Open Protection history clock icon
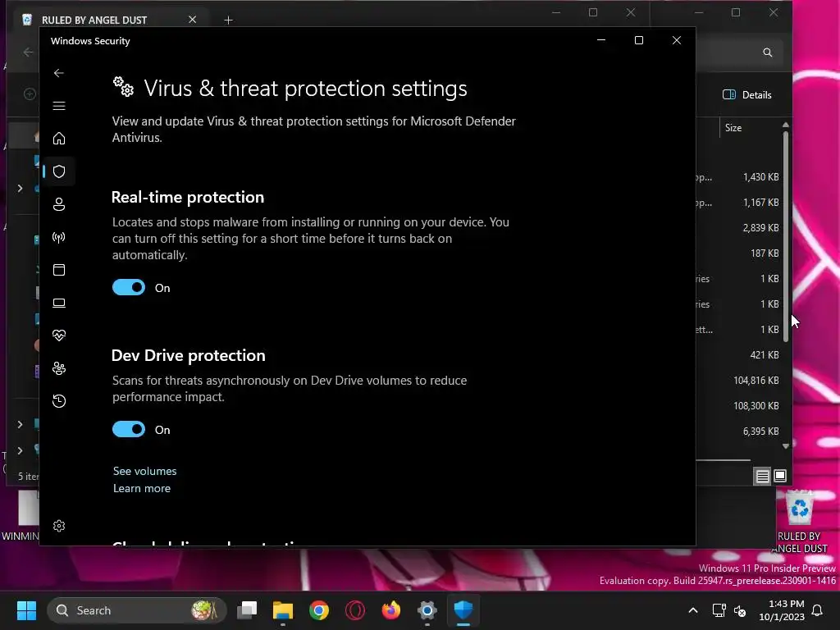Image resolution: width=840 pixels, height=630 pixels. (x=59, y=401)
